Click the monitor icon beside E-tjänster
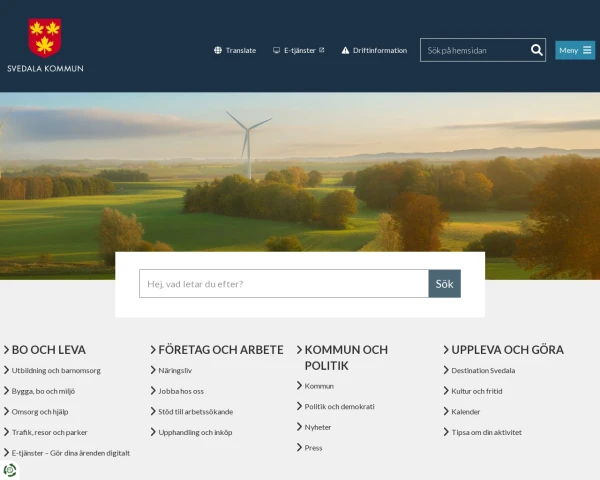The image size is (600, 480). 276,50
